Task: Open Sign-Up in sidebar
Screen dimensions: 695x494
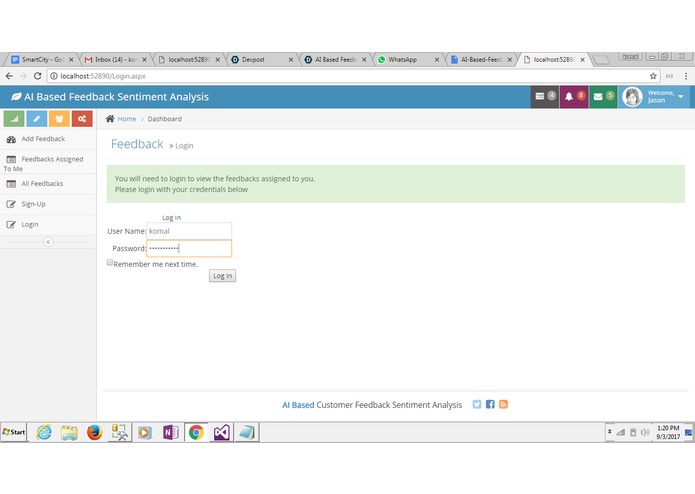Action: (x=48, y=204)
